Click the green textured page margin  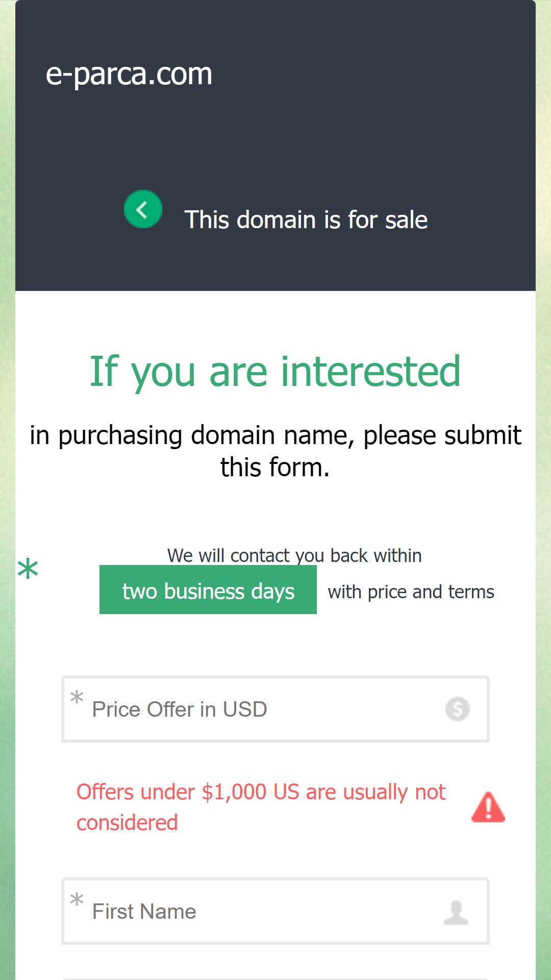coord(7,490)
